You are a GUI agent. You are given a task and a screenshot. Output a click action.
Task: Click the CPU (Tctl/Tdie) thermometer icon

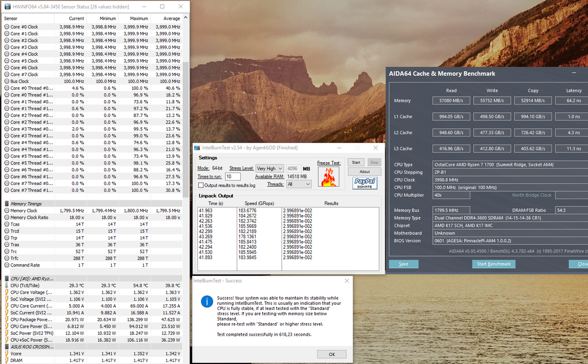[x=7, y=285]
